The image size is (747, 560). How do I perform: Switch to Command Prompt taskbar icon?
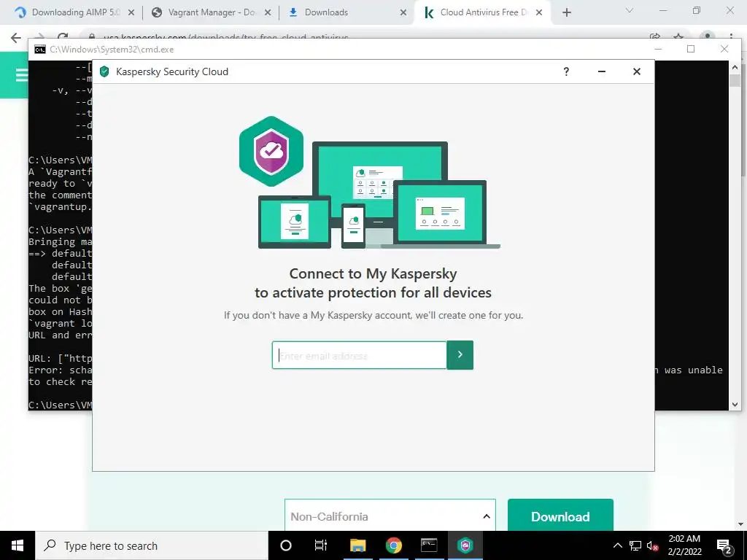coord(429,545)
